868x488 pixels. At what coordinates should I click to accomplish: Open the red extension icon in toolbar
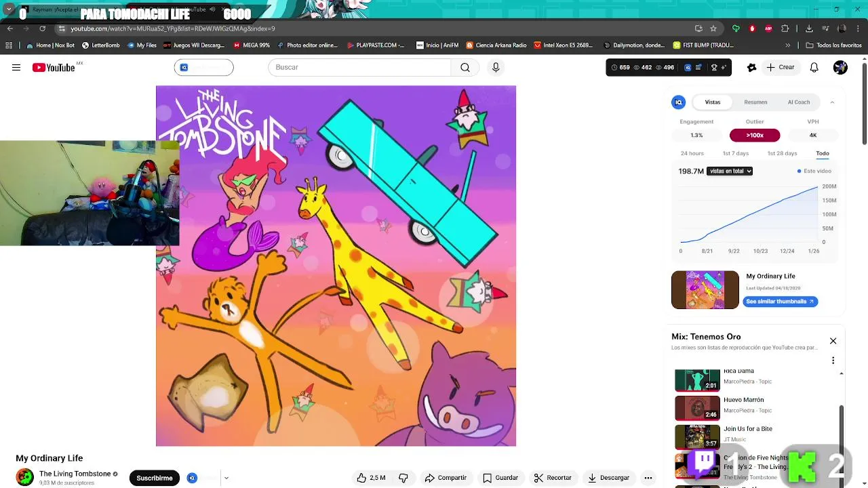(751, 28)
